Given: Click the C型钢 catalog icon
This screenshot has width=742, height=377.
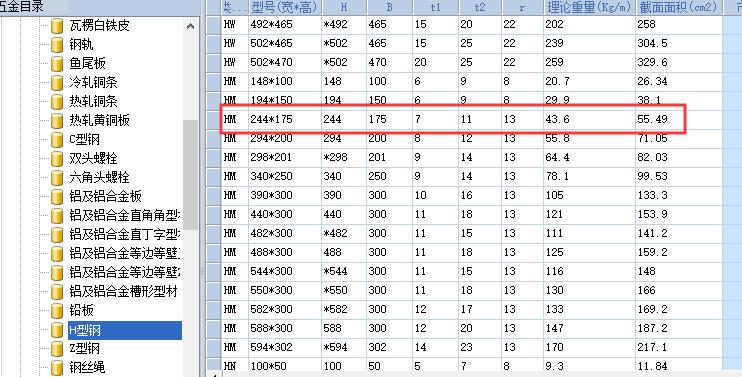Looking at the screenshot, I should coord(57,140).
